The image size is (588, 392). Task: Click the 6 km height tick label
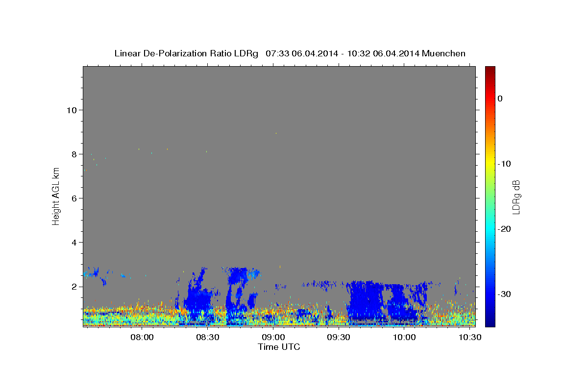tap(74, 198)
